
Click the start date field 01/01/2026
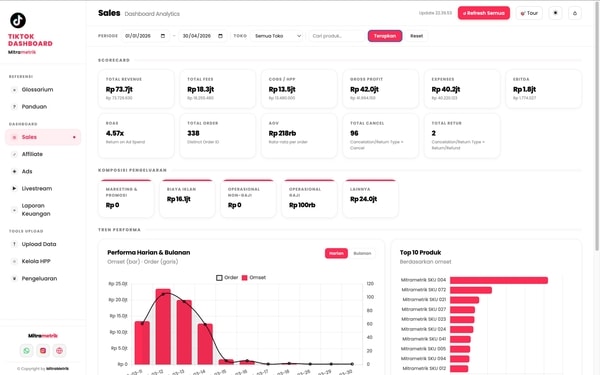145,36
